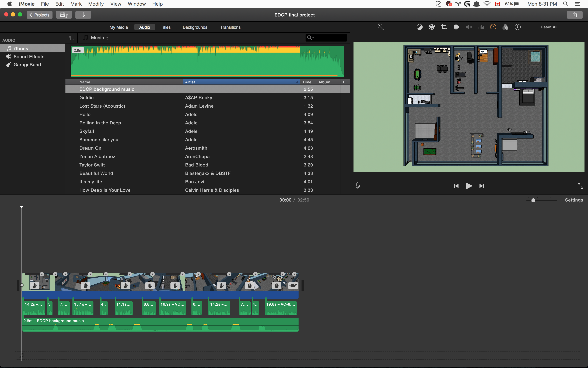Screen dimensions: 588x368
Task: Switch to the Transitions tab
Action: click(x=230, y=27)
